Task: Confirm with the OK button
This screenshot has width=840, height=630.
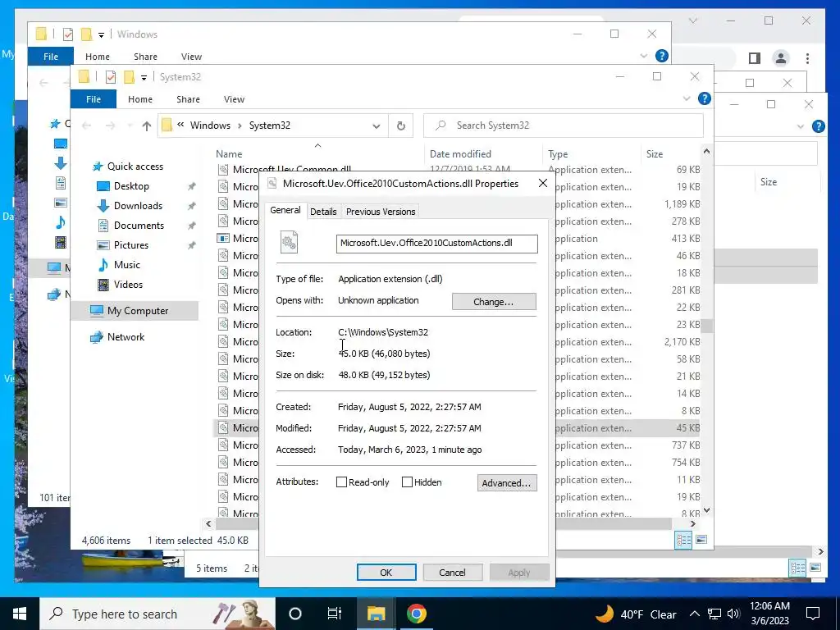Action: [x=386, y=572]
